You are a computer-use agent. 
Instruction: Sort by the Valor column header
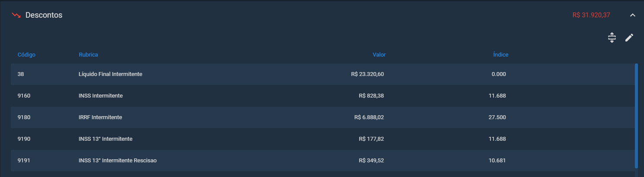tap(379, 55)
